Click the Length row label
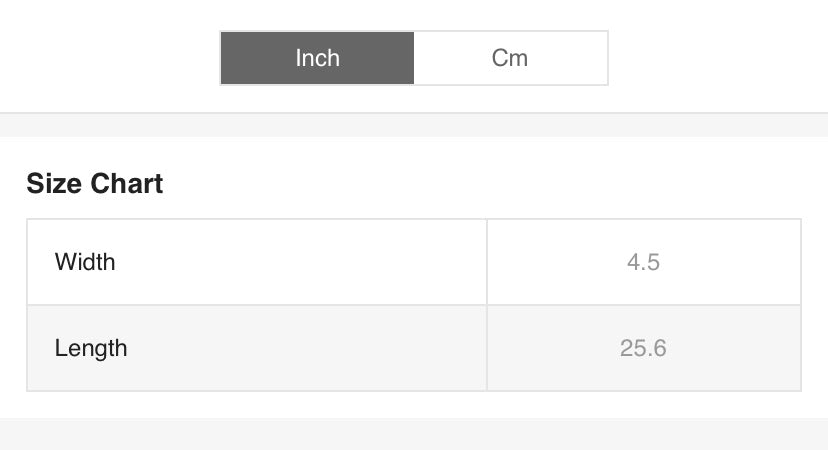The height and width of the screenshot is (450, 828). tap(91, 348)
